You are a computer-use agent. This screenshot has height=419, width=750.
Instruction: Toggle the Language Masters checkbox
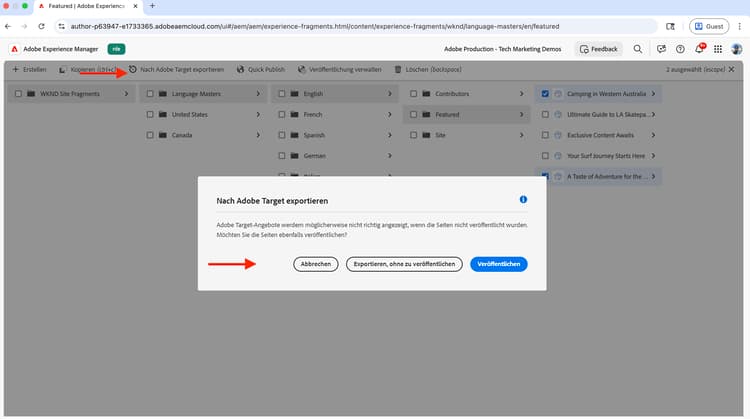[150, 94]
